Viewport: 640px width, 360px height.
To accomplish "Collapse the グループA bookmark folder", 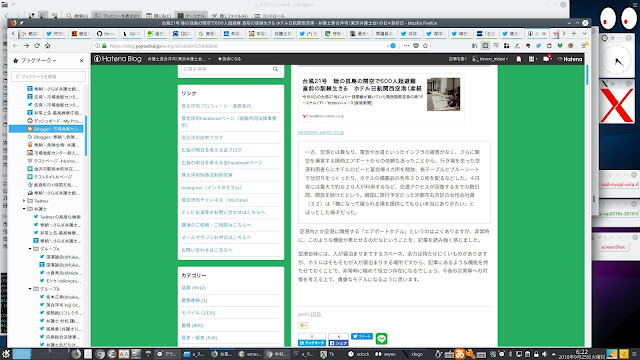I will point(30,249).
